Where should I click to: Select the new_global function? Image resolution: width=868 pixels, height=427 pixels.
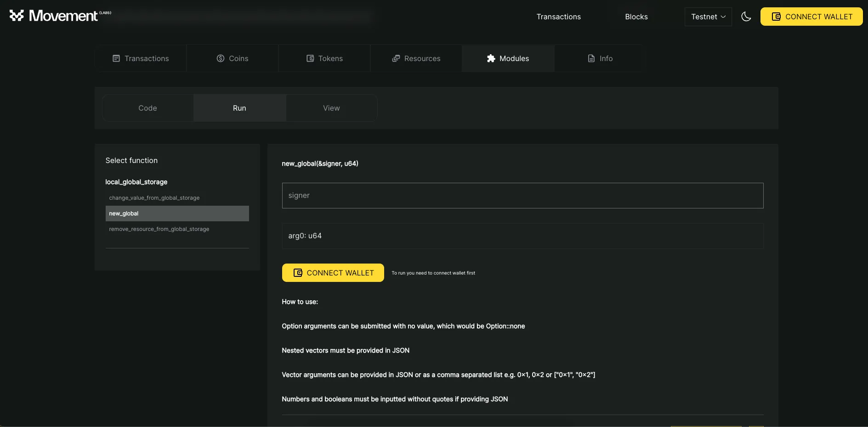(x=177, y=213)
